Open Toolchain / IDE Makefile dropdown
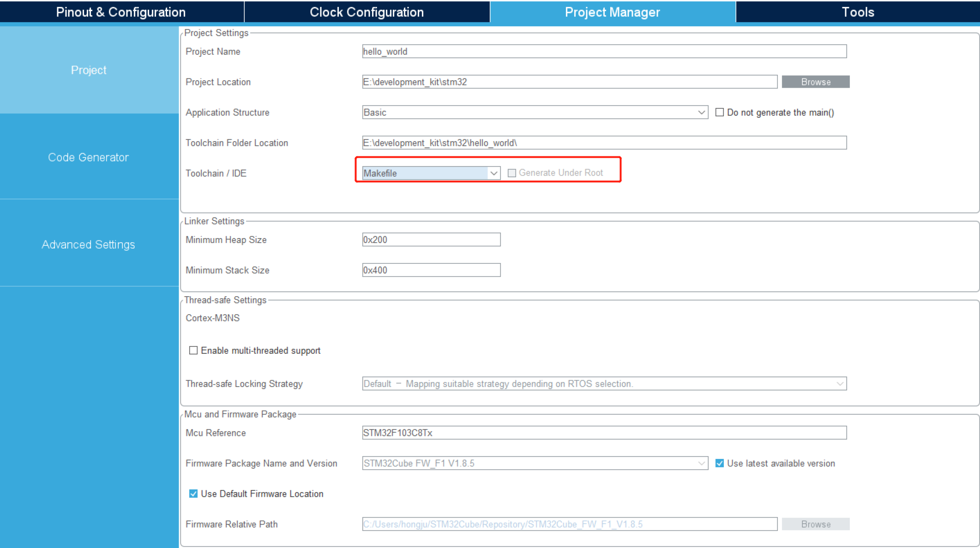This screenshot has width=980, height=548. click(431, 173)
